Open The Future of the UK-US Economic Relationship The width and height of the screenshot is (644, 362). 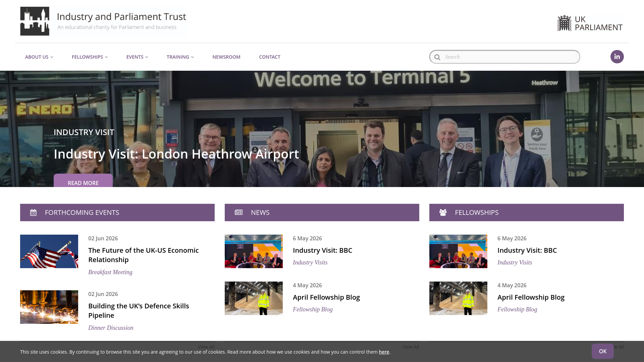(144, 255)
